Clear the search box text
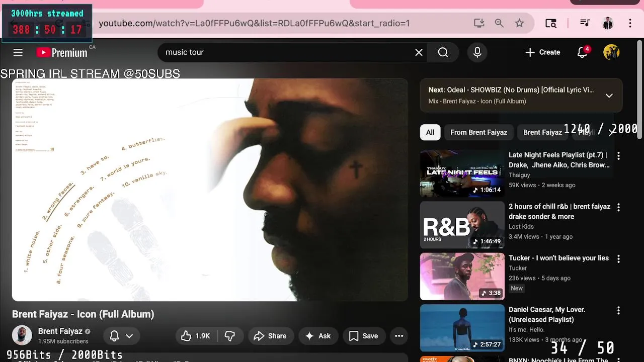The width and height of the screenshot is (644, 362). (x=419, y=52)
